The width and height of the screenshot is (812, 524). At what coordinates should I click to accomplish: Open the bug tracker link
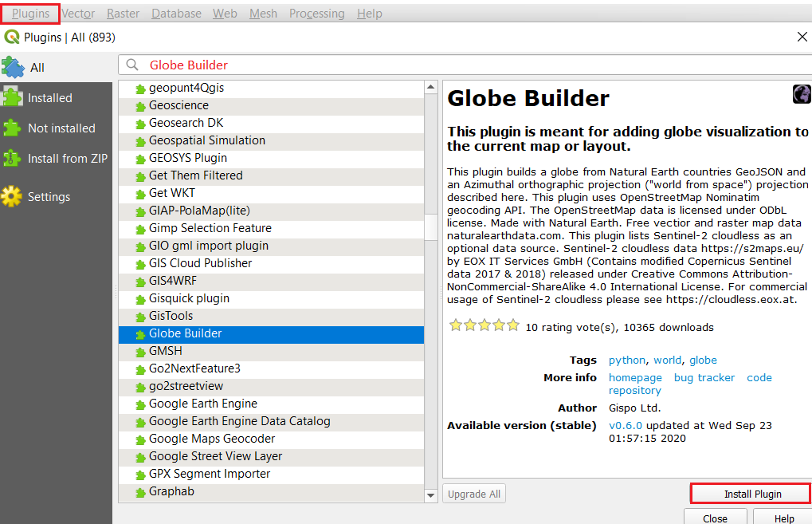tap(704, 378)
